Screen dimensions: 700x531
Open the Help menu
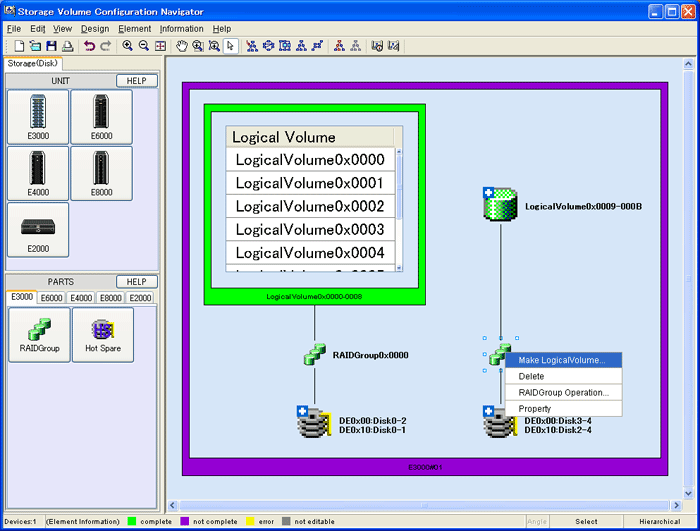pyautogui.click(x=221, y=29)
